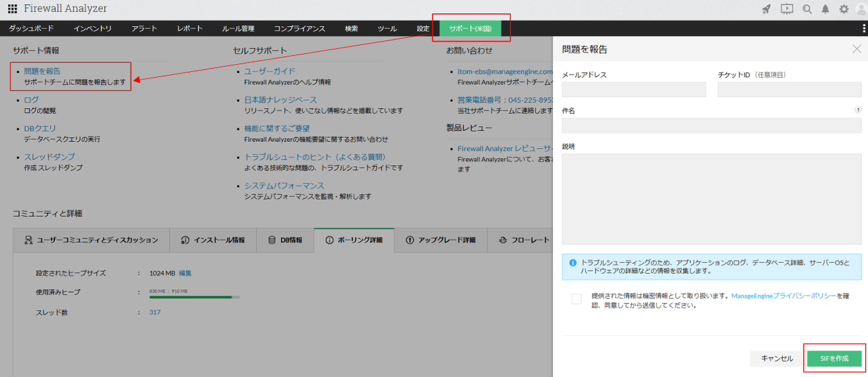Click the help icon beside 件名

(858, 110)
